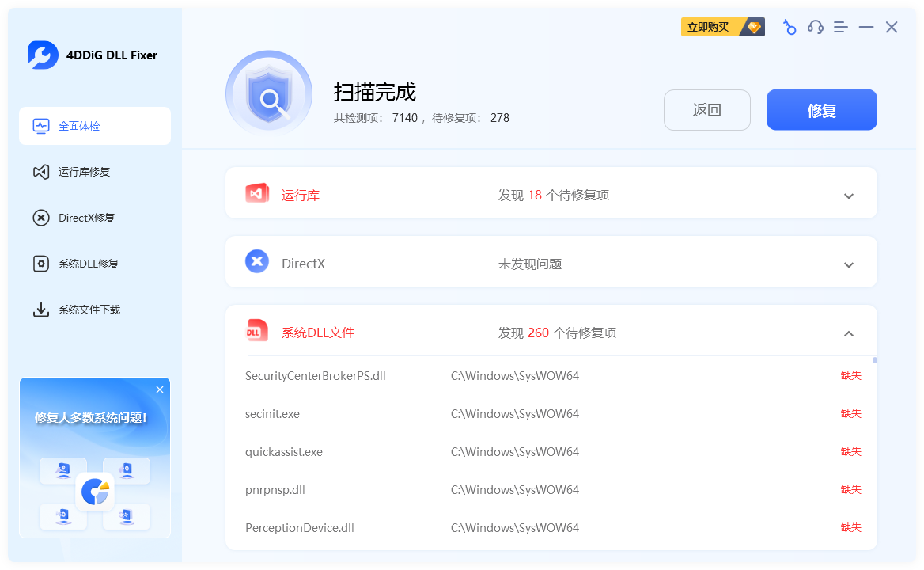Screen dimensions: 924x570
Task: Close the promotional banner in sidebar
Action: click(x=160, y=389)
